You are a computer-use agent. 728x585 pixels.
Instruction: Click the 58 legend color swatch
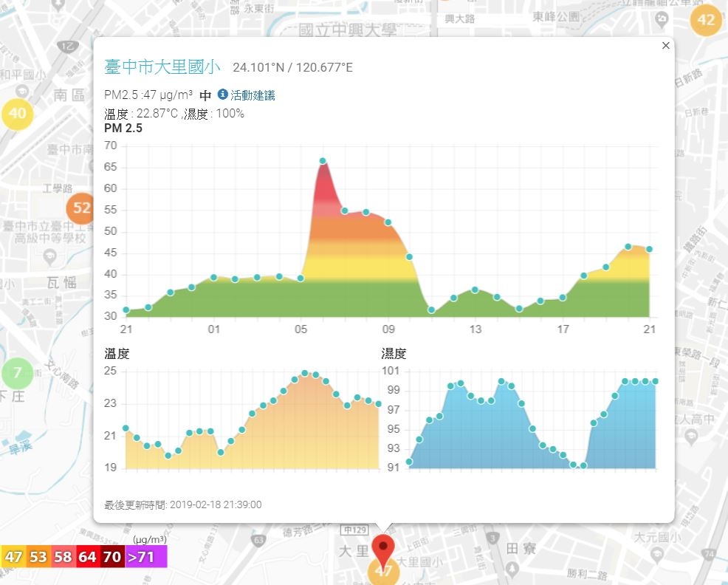pos(62,557)
